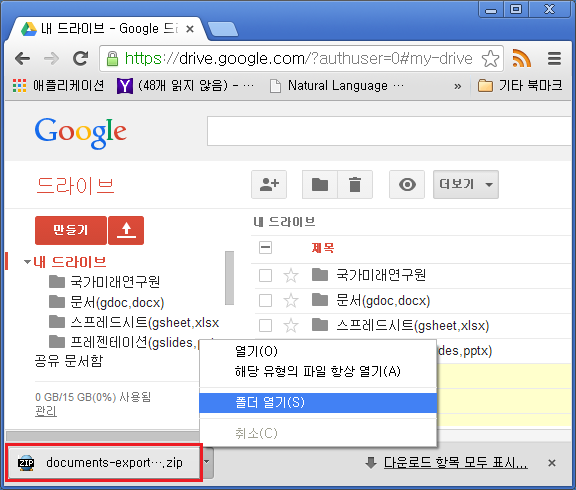Select 열기(O) from the context menu
The height and width of the screenshot is (490, 576).
(x=318, y=351)
